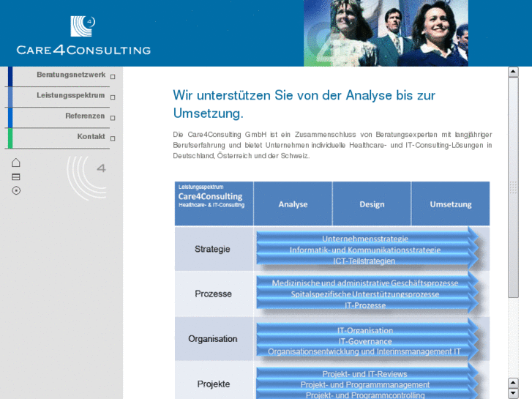Image resolution: width=532 pixels, height=399 pixels.
Task: Click the Unternehmensstrategie arrow
Action: 367,239
